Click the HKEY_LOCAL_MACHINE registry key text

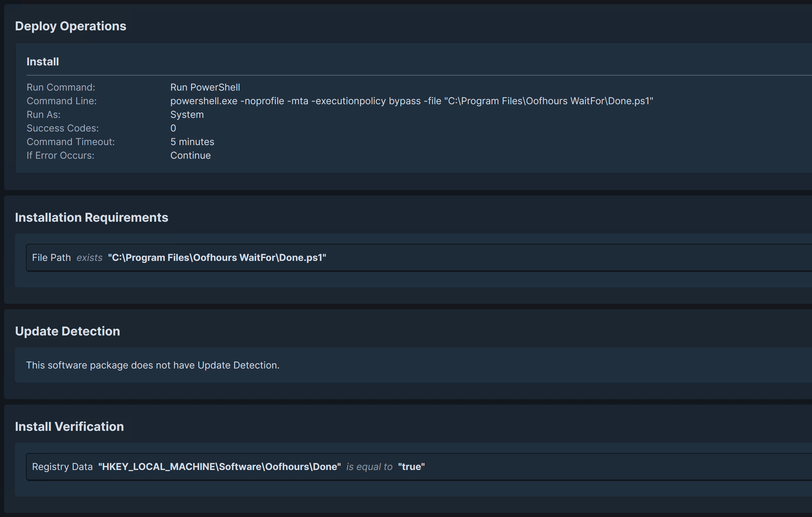point(219,467)
